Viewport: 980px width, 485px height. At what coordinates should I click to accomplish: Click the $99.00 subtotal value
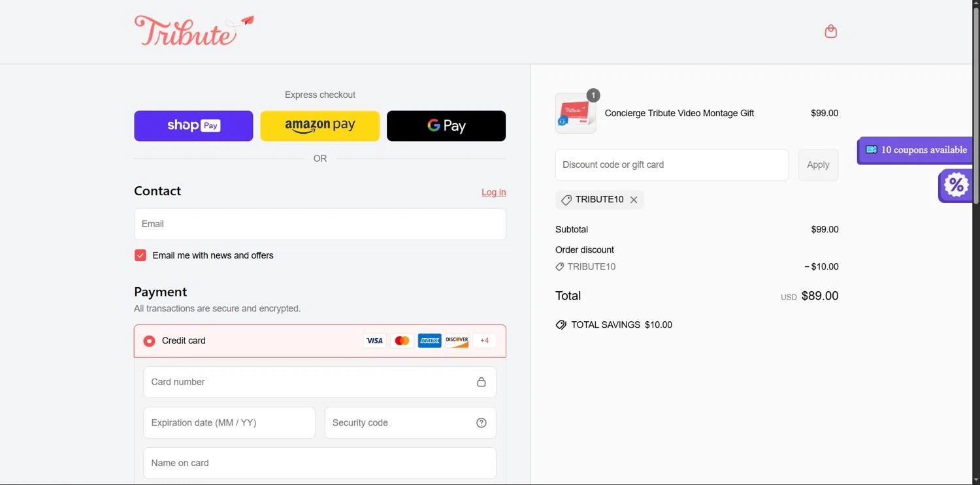tap(825, 230)
